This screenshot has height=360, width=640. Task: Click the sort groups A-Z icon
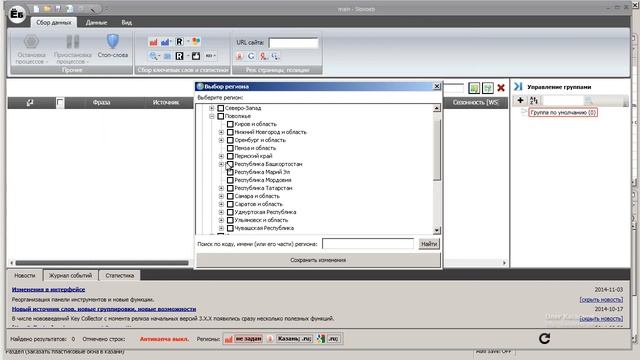pos(533,100)
